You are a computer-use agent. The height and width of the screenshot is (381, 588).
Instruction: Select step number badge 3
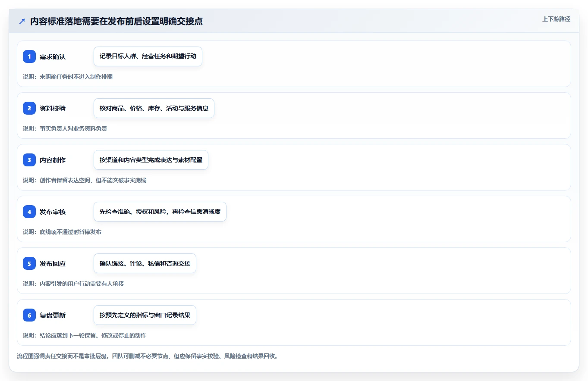tap(29, 160)
